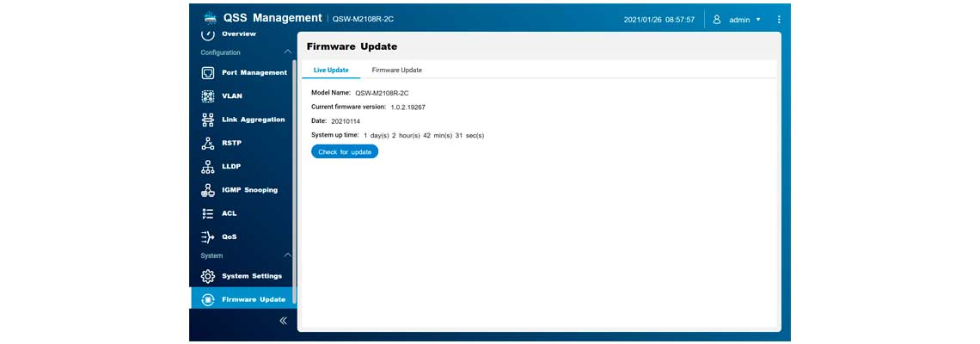Open the admin account dropdown arrow
Viewport: 980px width, 344px height.
758,20
